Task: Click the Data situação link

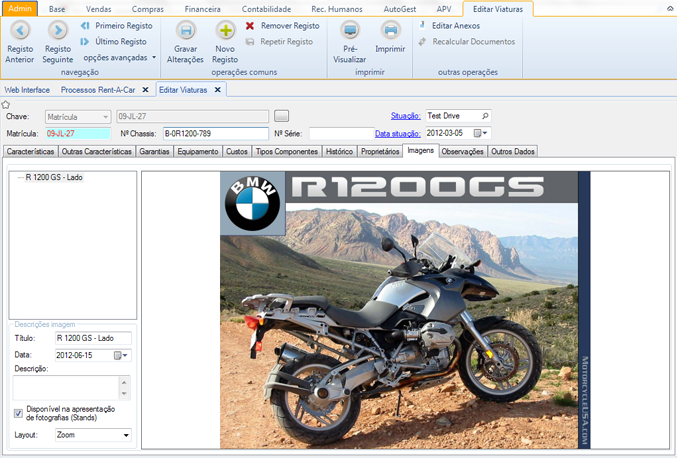Action: tap(398, 133)
